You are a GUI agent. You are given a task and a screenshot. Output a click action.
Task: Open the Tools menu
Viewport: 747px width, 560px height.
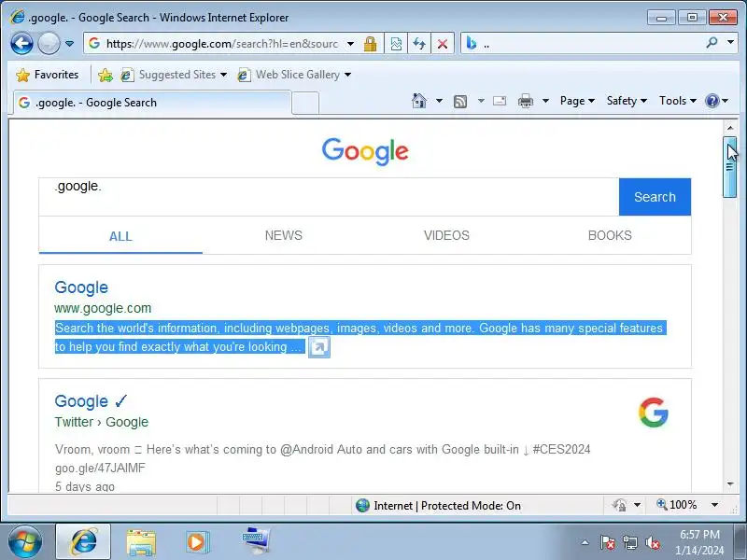[x=678, y=101]
